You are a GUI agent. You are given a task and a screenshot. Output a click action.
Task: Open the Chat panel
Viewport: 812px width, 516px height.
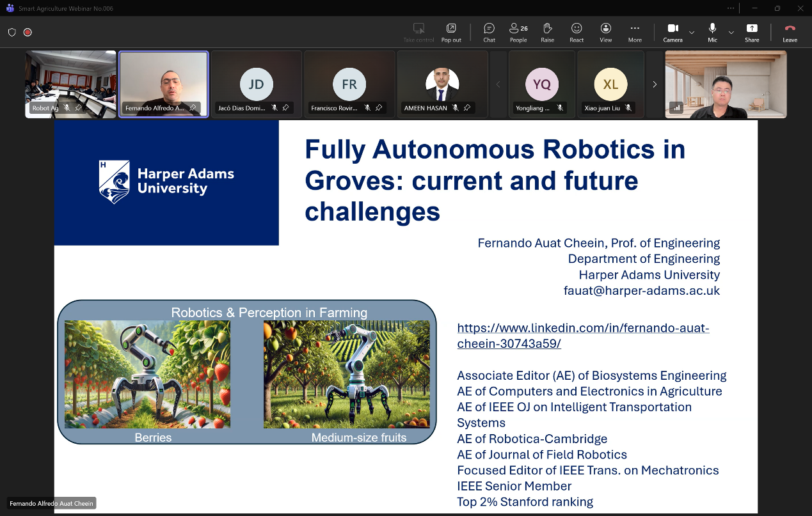click(x=489, y=32)
